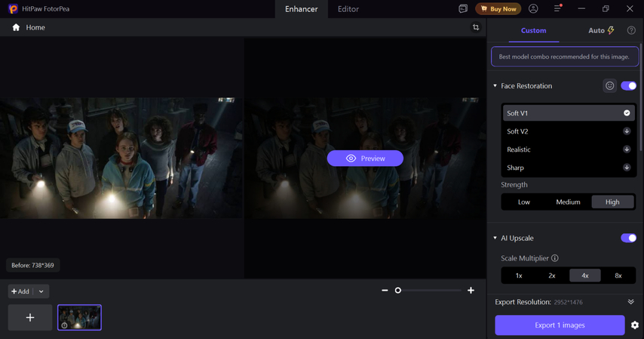Open the user account profile icon
Viewport: 644px width, 339px height.
(533, 8)
